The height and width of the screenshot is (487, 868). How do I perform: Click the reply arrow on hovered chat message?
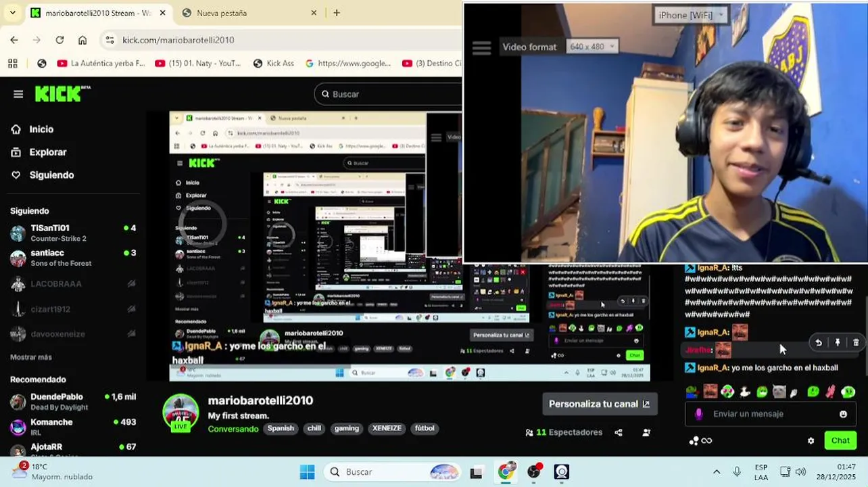pyautogui.click(x=819, y=343)
